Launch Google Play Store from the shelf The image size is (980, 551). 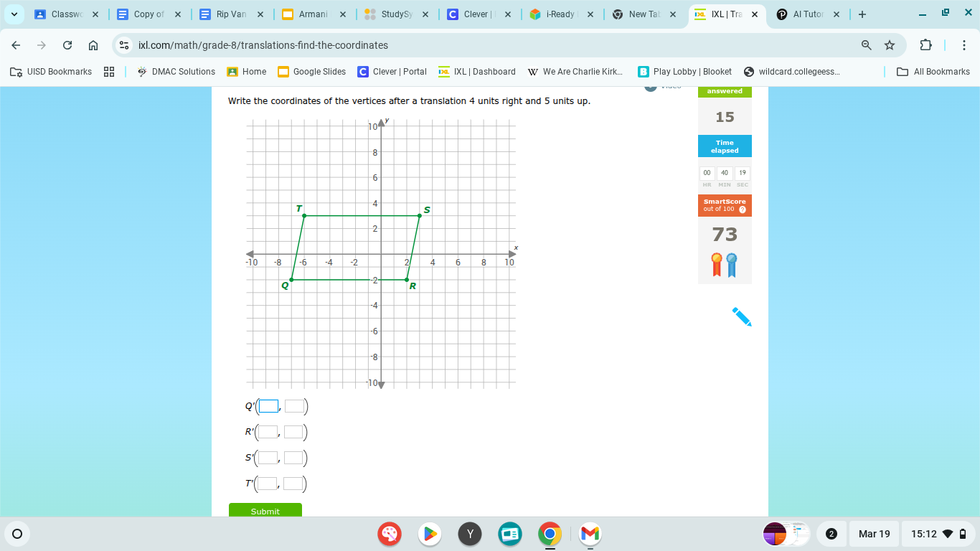click(430, 534)
